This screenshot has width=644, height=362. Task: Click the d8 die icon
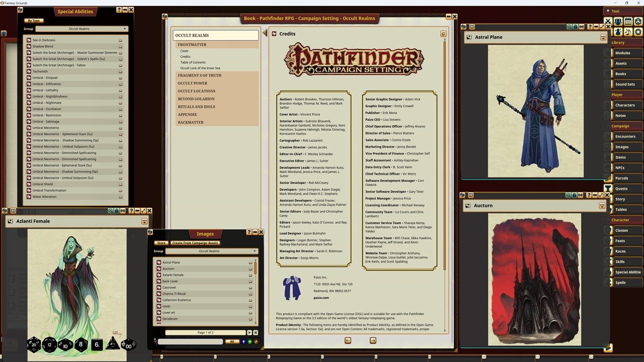coord(80,344)
